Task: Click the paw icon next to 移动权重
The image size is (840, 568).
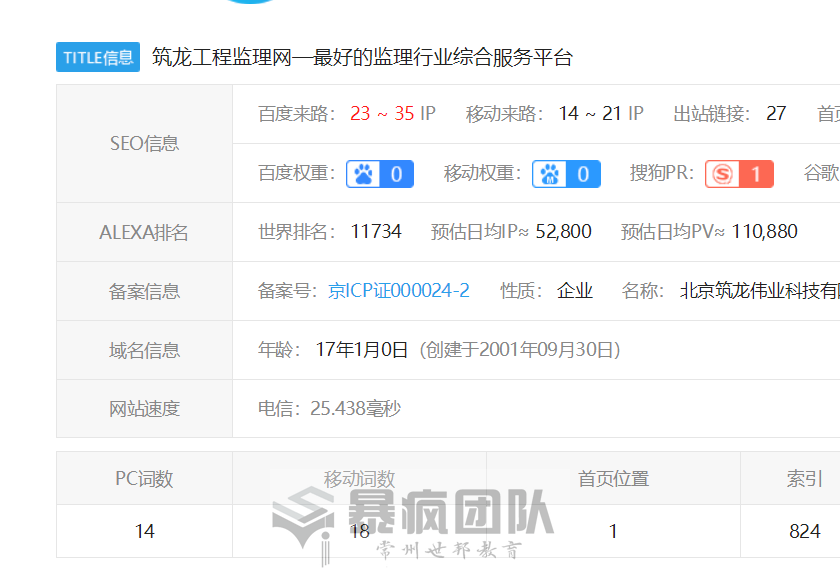Action: point(550,174)
